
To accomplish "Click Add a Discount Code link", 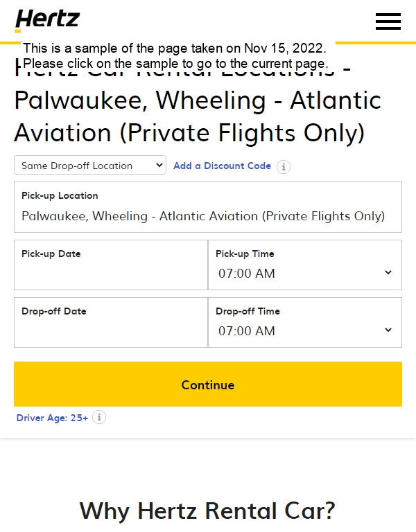I will pyautogui.click(x=222, y=166).
